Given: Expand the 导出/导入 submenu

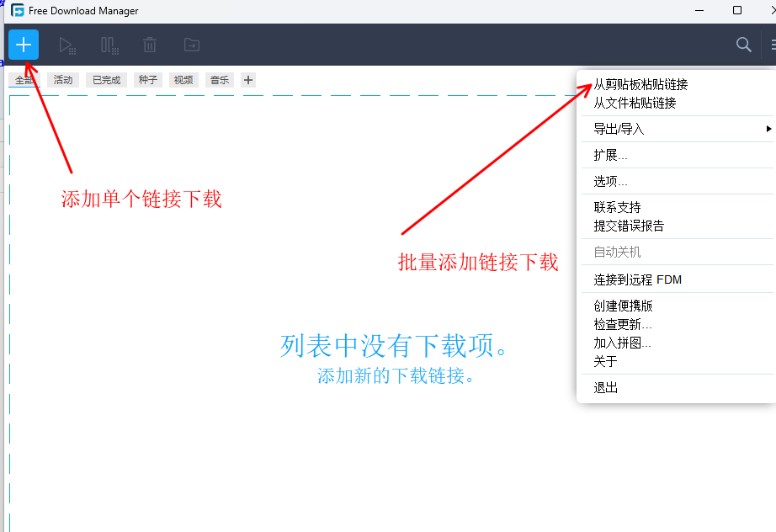Looking at the screenshot, I should [x=676, y=129].
